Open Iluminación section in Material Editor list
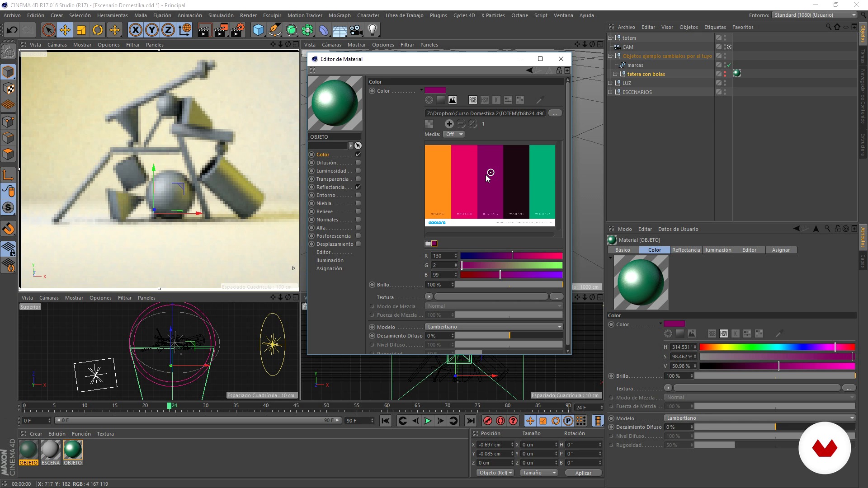The width and height of the screenshot is (868, 488). point(330,260)
